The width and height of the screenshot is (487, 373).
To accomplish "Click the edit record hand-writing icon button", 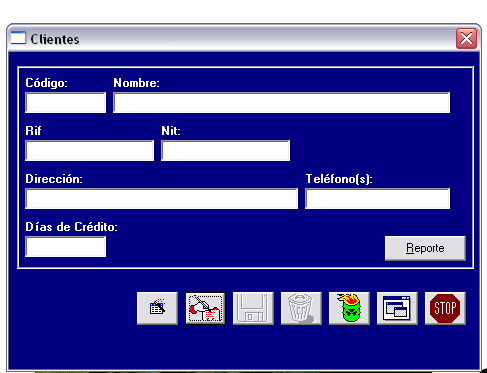I will [x=205, y=308].
